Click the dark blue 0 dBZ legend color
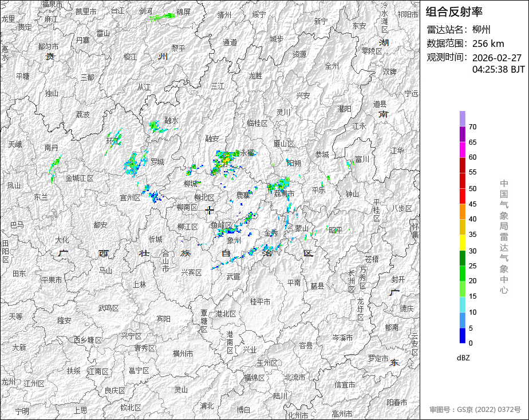The image size is (529, 420). coord(462,336)
